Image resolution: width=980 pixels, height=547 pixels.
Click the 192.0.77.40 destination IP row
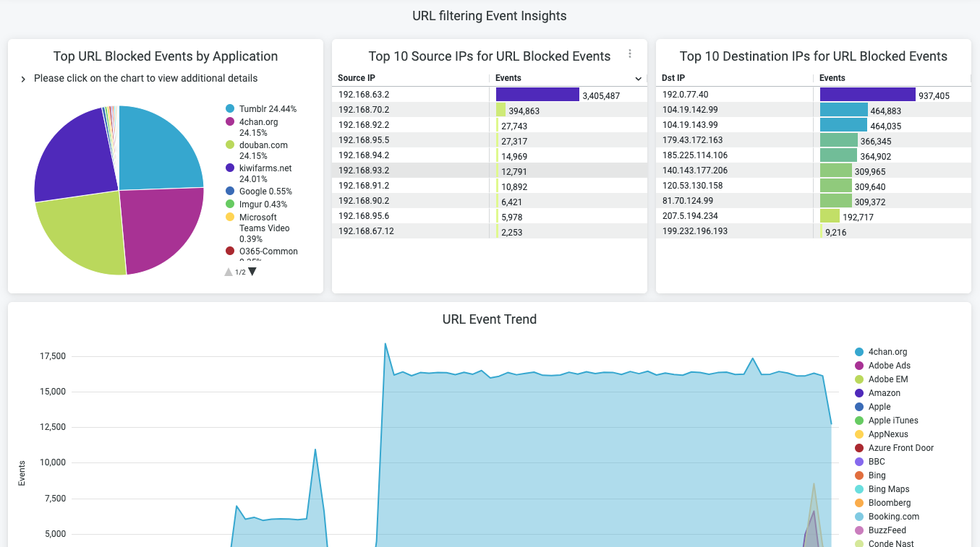pos(685,95)
